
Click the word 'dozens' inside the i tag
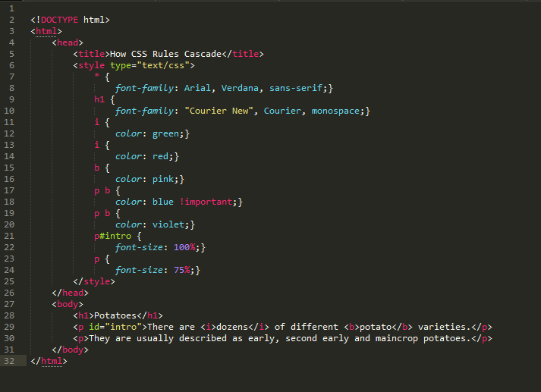pos(232,328)
